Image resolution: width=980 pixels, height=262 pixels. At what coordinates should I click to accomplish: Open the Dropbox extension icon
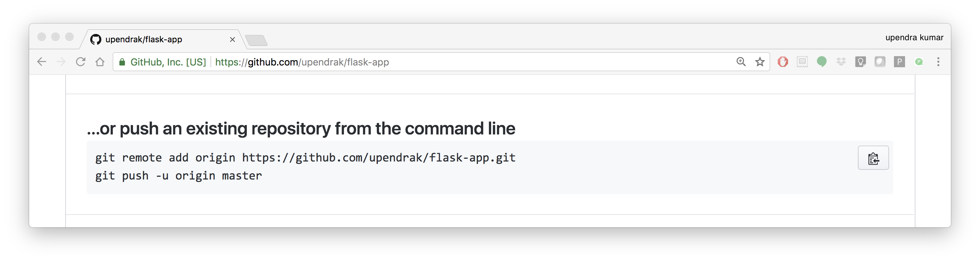[841, 61]
